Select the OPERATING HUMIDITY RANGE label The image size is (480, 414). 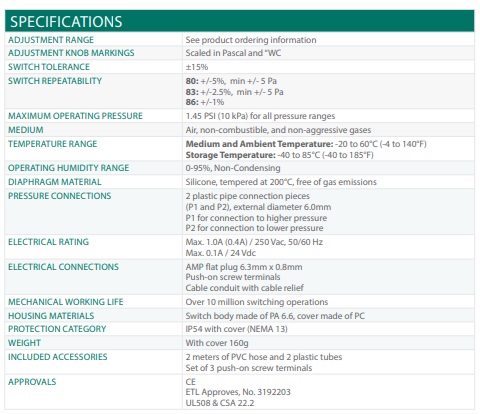(68, 168)
